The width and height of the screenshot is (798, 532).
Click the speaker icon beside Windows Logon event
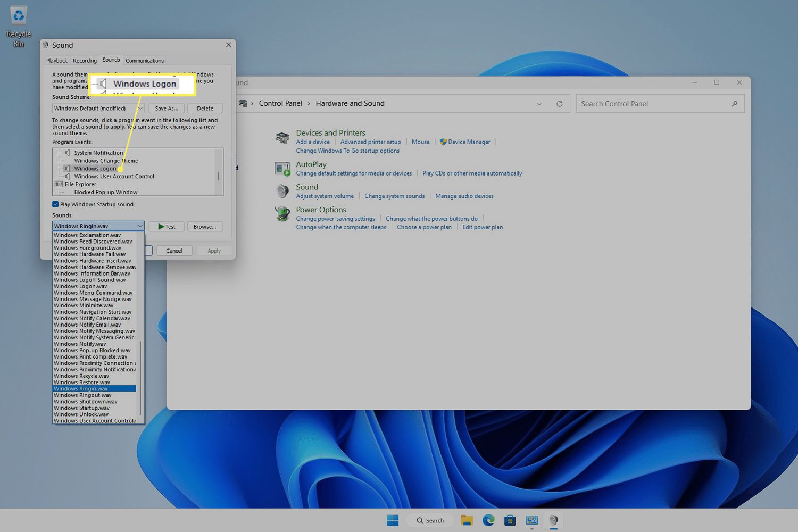tap(68, 169)
